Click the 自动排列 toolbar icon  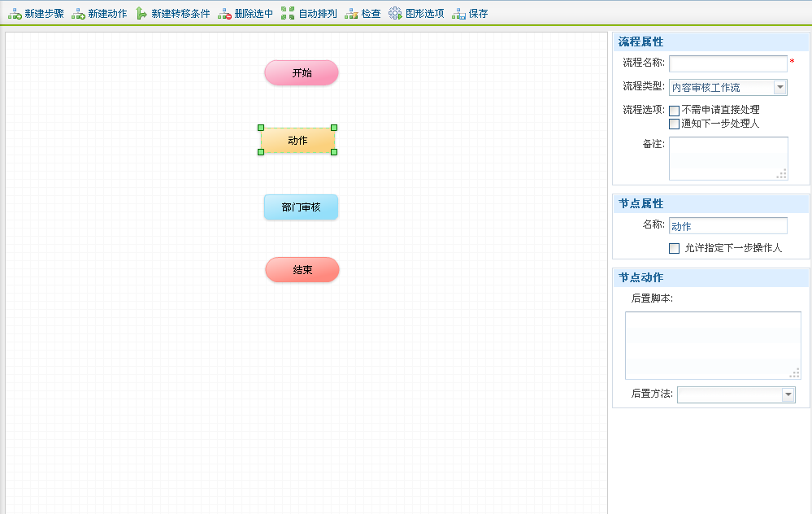pyautogui.click(x=288, y=14)
